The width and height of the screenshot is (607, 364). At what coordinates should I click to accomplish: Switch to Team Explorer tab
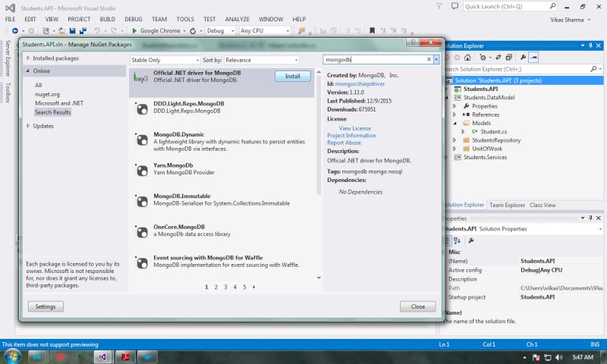[x=507, y=205]
